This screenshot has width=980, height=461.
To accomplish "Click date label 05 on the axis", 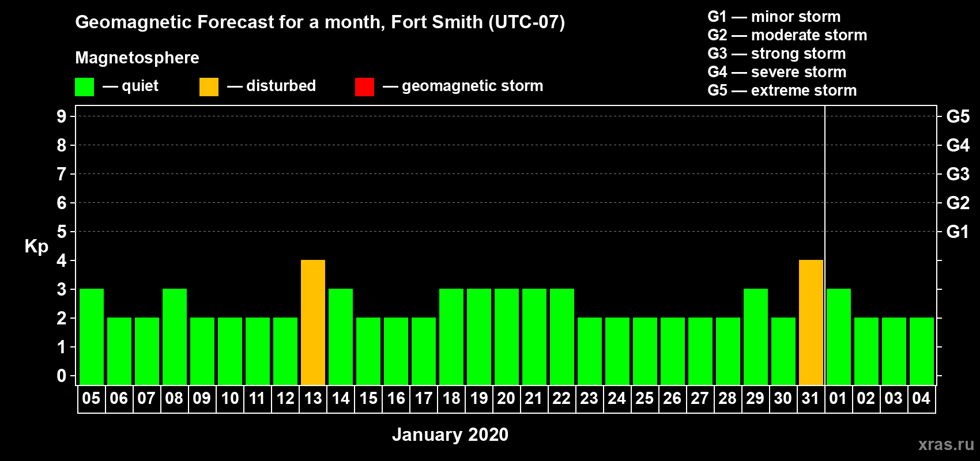I will [91, 398].
